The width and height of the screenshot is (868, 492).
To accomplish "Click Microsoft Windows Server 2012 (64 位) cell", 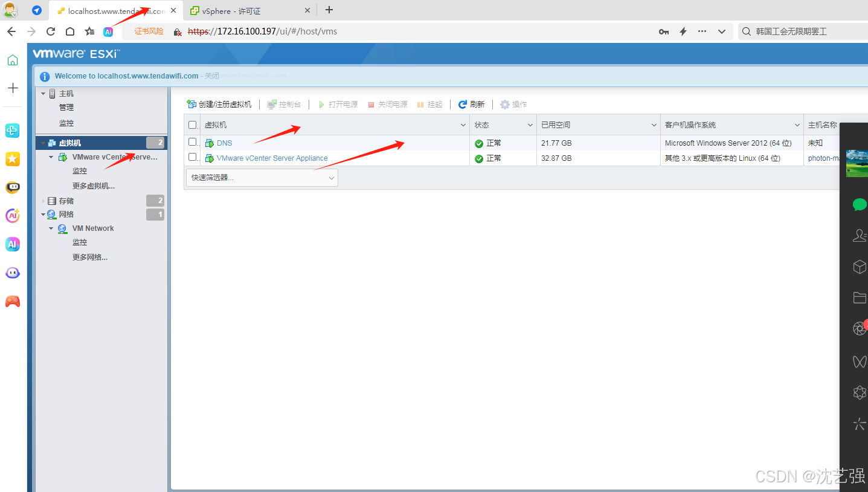I will tap(728, 143).
